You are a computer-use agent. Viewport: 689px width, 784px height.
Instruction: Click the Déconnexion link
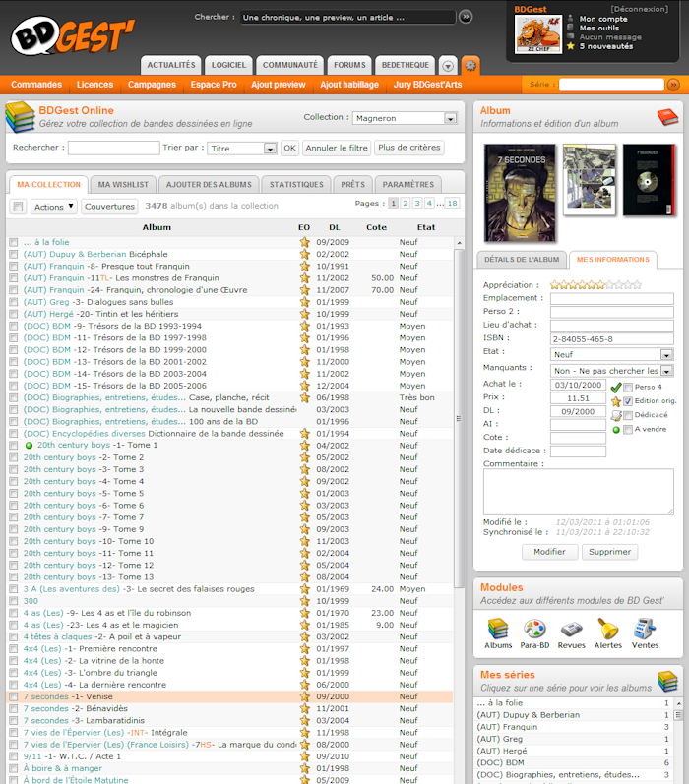(x=639, y=9)
